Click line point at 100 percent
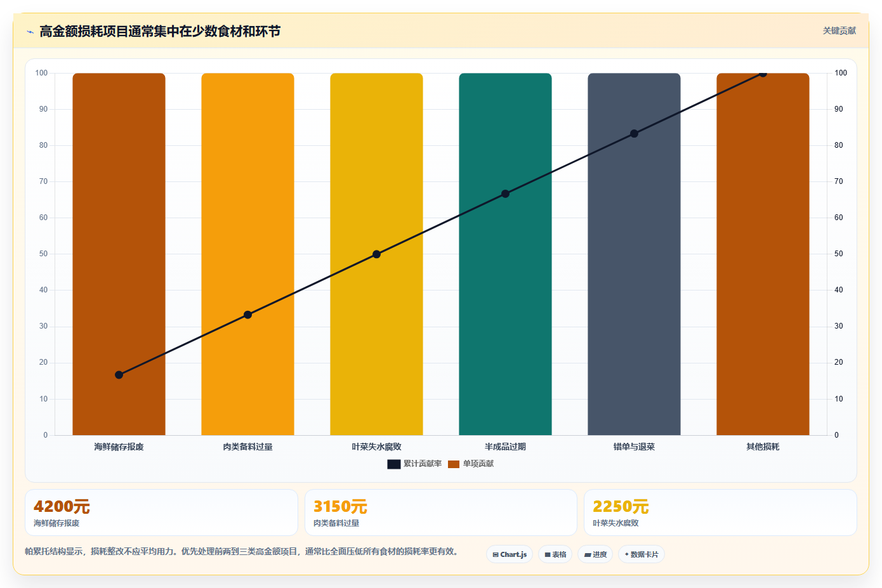This screenshot has height=588, width=882. 763,74
